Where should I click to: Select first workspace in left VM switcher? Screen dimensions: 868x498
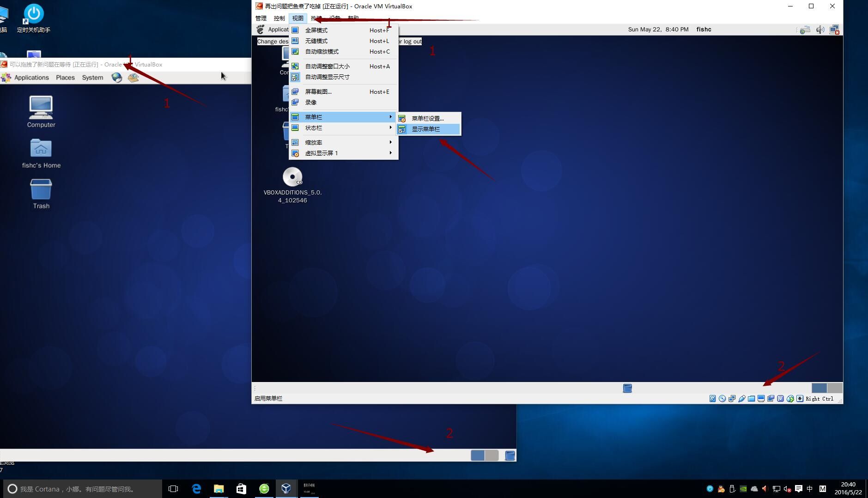[478, 455]
